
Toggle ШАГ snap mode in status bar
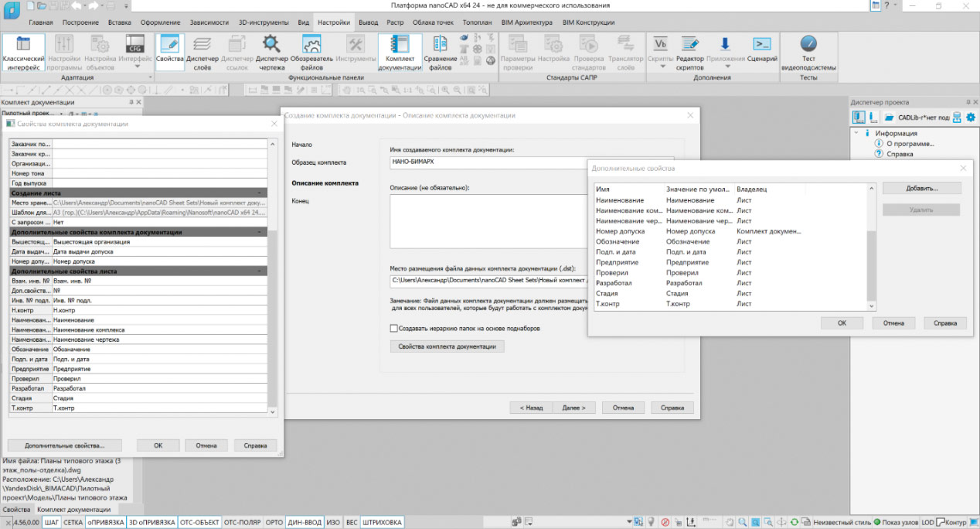pos(53,523)
